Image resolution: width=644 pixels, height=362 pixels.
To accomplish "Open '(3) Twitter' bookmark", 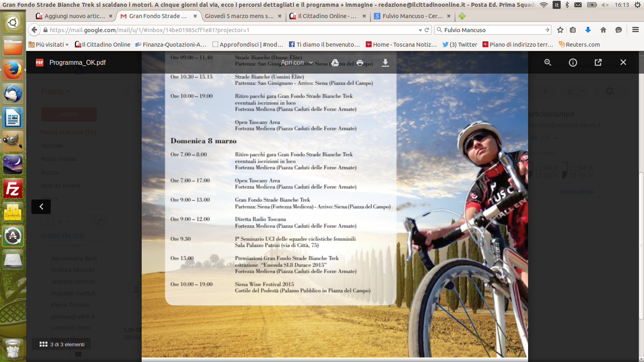I will coord(460,45).
